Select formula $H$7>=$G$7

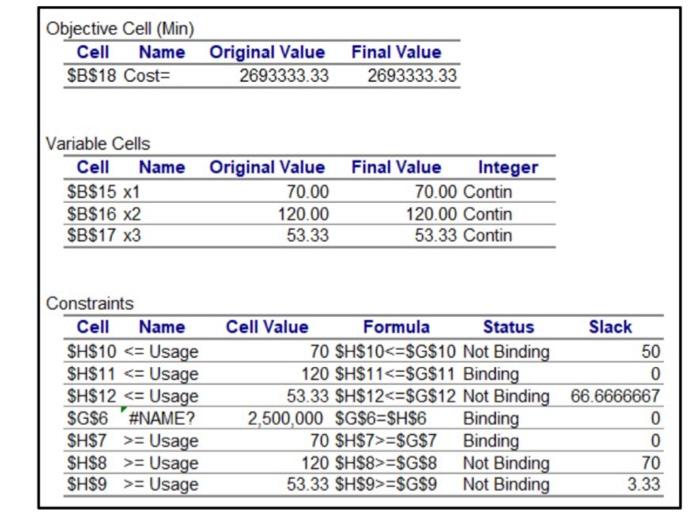[386, 441]
